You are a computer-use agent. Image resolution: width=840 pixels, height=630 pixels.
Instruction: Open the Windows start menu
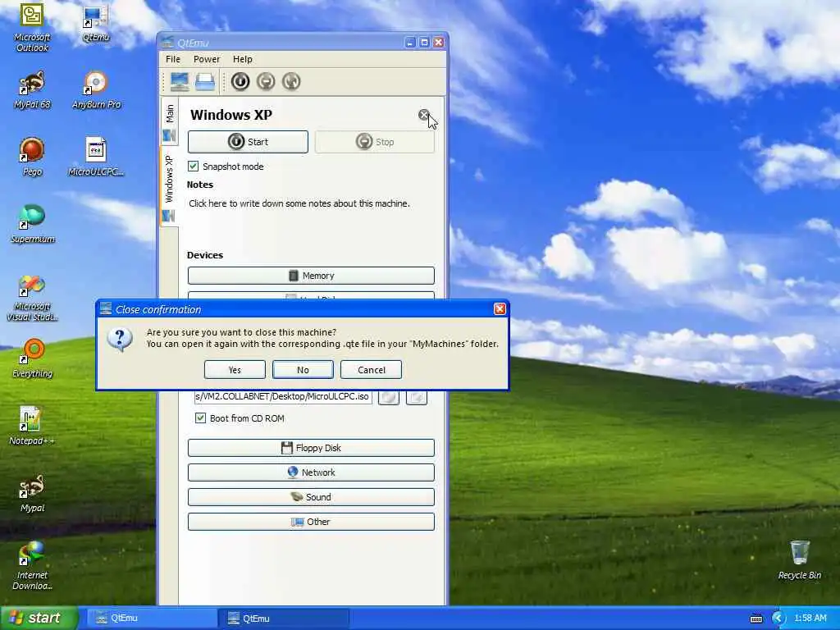(39, 619)
